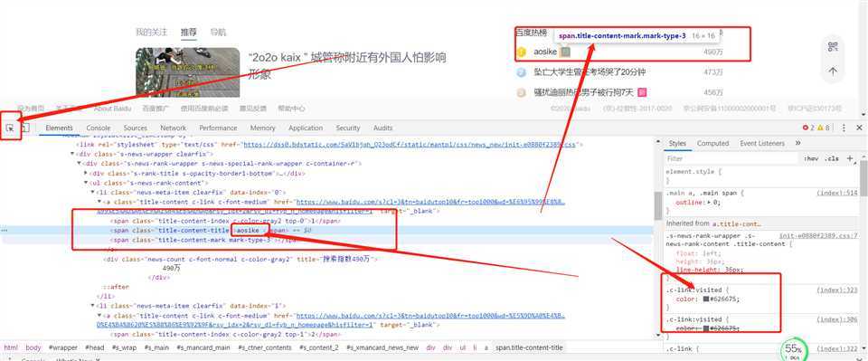
Task: Open (index):323 source link
Action: point(836,290)
